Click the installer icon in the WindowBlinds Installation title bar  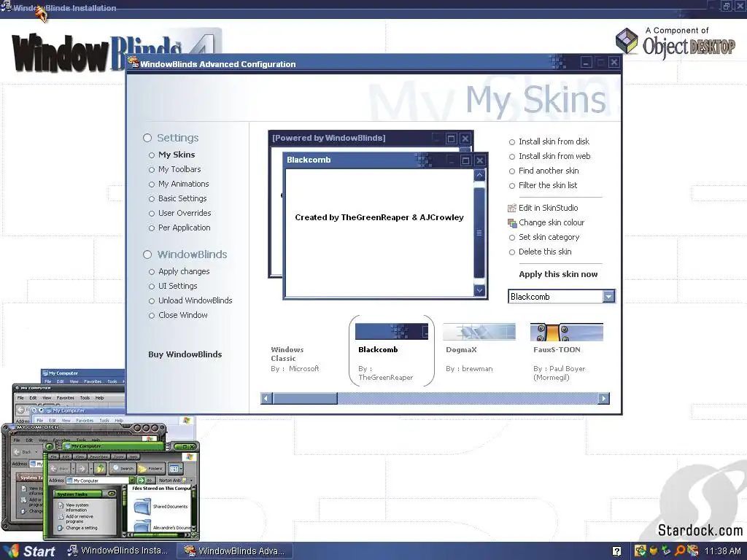click(x=6, y=6)
